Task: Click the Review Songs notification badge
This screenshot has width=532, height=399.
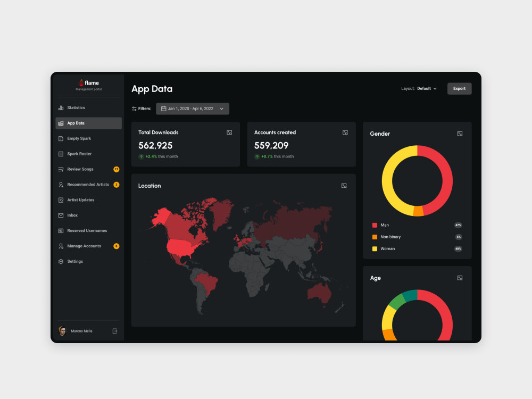Action: click(x=117, y=169)
